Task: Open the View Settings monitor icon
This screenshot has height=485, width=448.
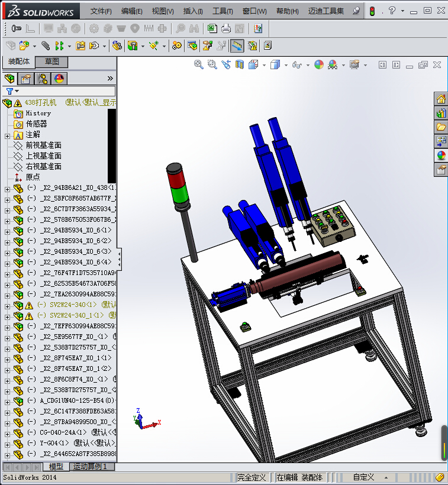Action: [354, 64]
